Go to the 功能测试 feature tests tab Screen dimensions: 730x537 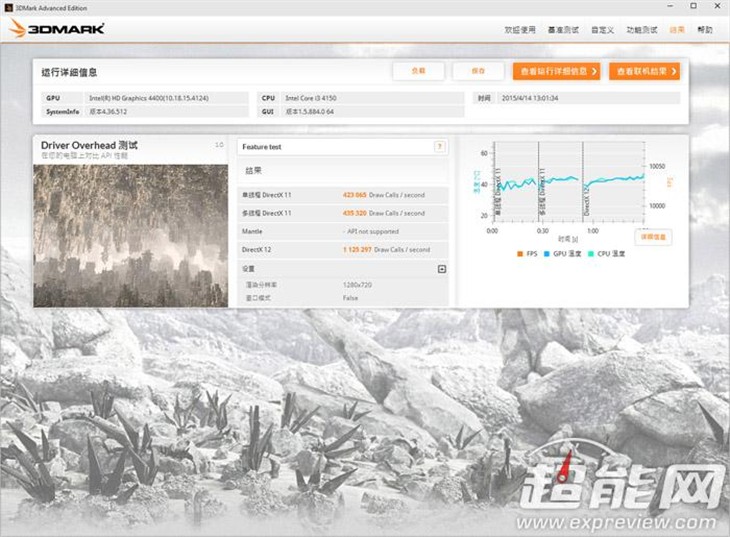pyautogui.click(x=642, y=30)
